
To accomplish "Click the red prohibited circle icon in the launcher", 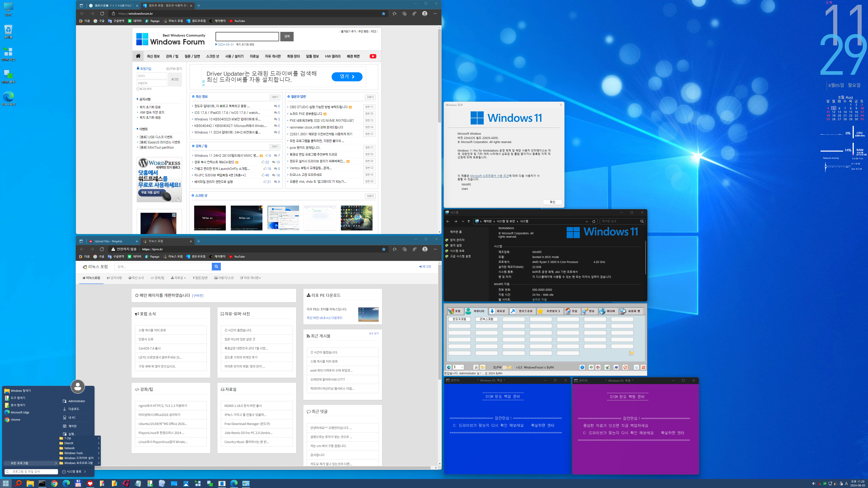I will pyautogui.click(x=625, y=367).
